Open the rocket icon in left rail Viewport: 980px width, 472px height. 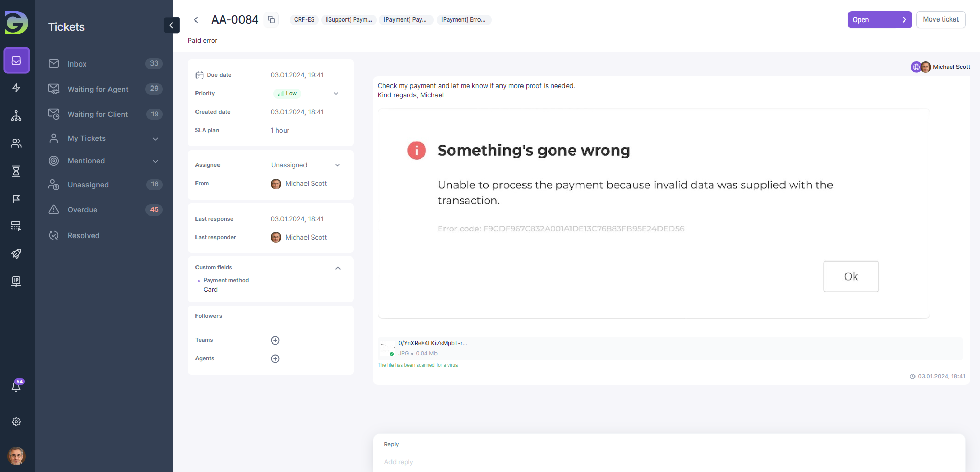click(x=16, y=254)
